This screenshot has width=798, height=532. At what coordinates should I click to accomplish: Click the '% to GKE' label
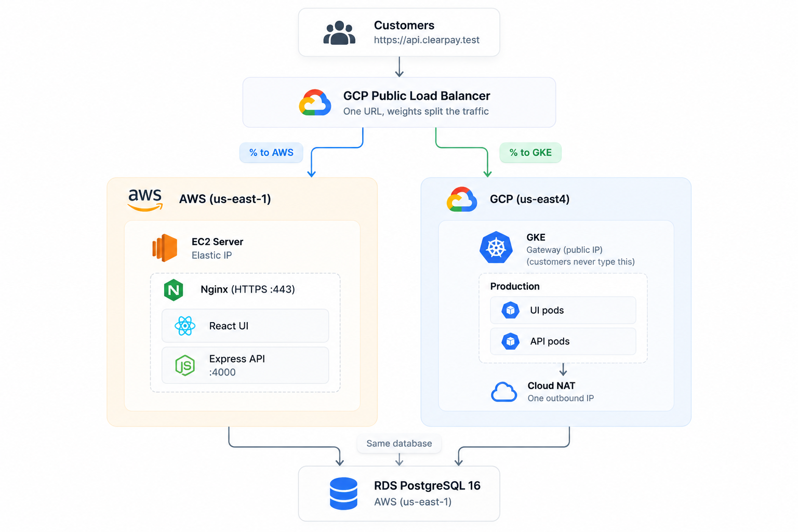click(x=530, y=153)
